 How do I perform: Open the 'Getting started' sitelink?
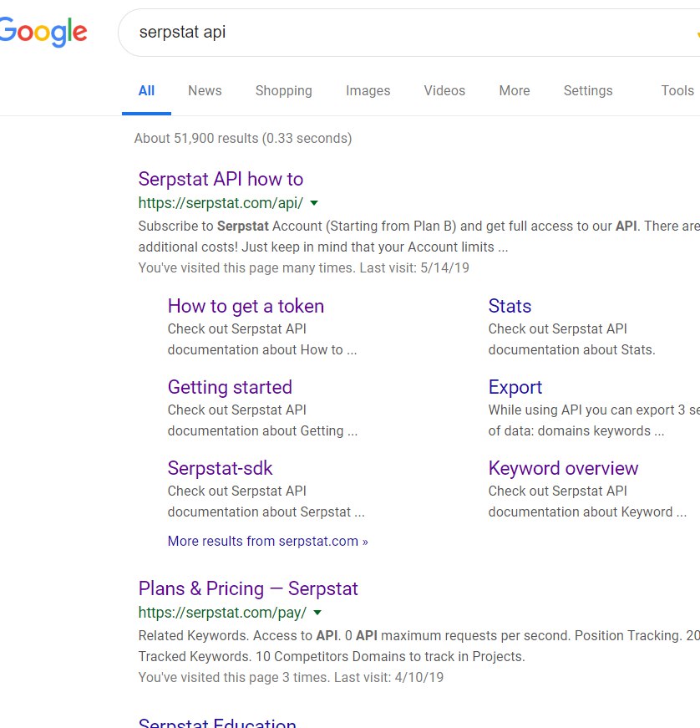[x=230, y=387]
